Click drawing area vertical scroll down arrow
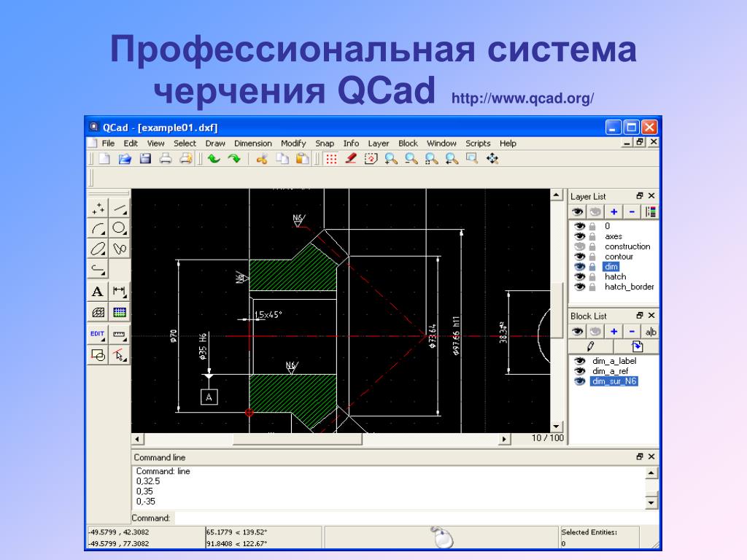 (556, 426)
